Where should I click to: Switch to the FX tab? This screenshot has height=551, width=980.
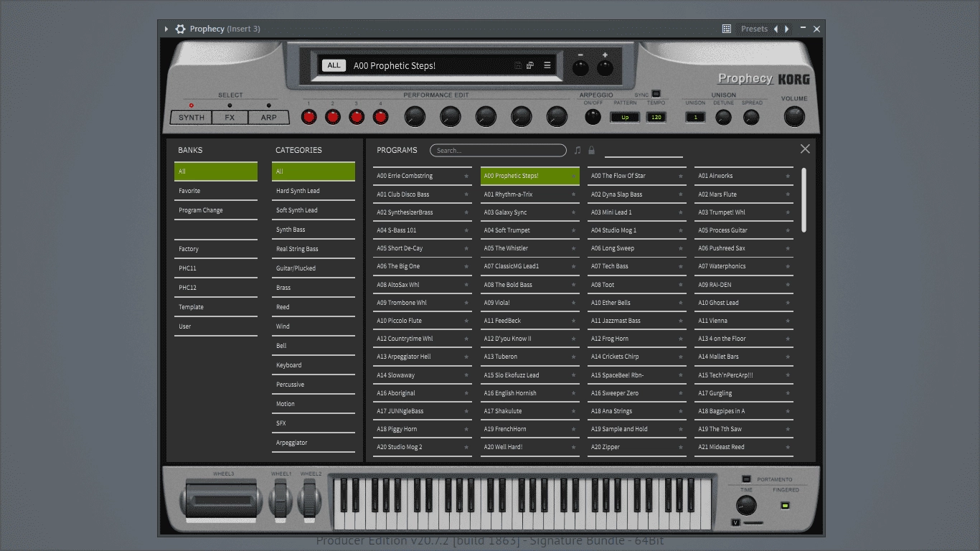pyautogui.click(x=230, y=118)
